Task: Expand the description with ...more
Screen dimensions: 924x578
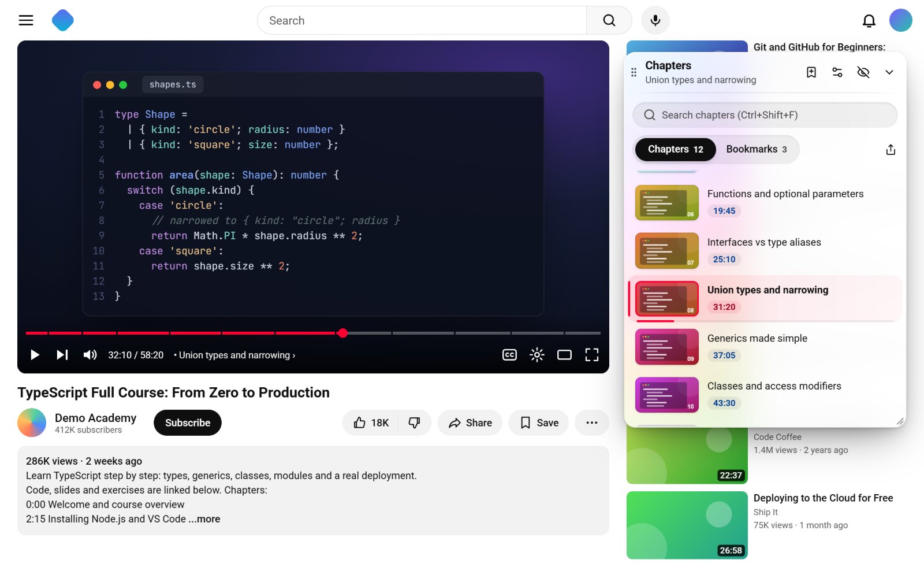Action: pyautogui.click(x=204, y=519)
